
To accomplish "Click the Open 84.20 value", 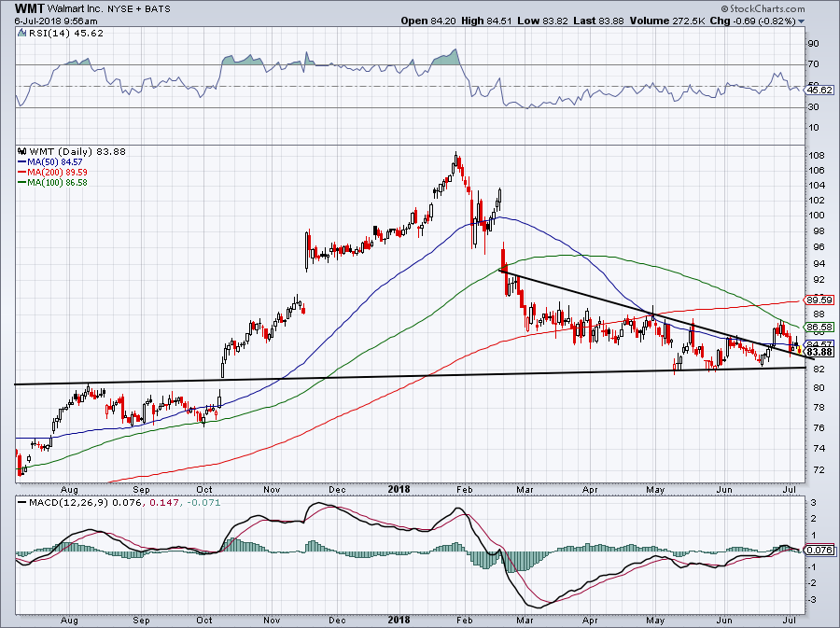I will pyautogui.click(x=428, y=21).
